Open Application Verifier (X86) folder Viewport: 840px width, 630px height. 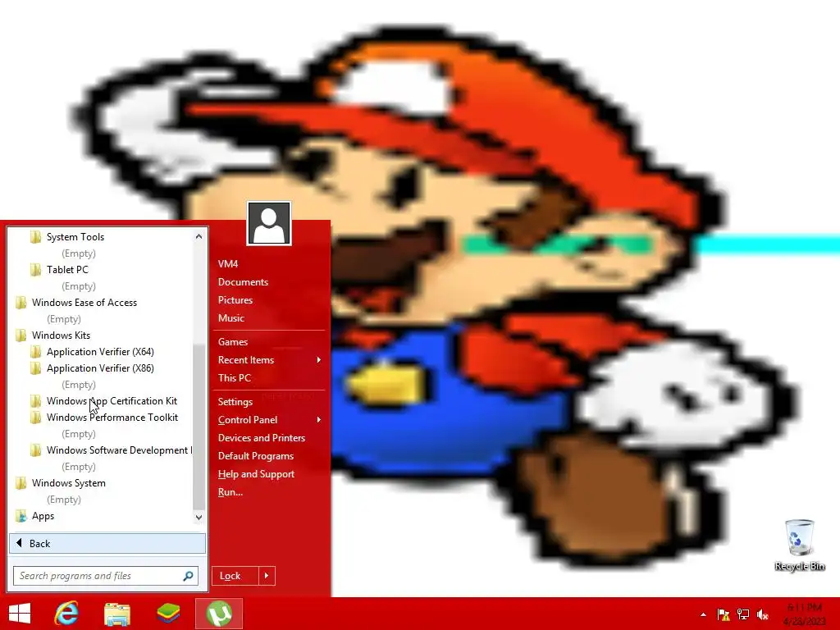[x=100, y=368]
